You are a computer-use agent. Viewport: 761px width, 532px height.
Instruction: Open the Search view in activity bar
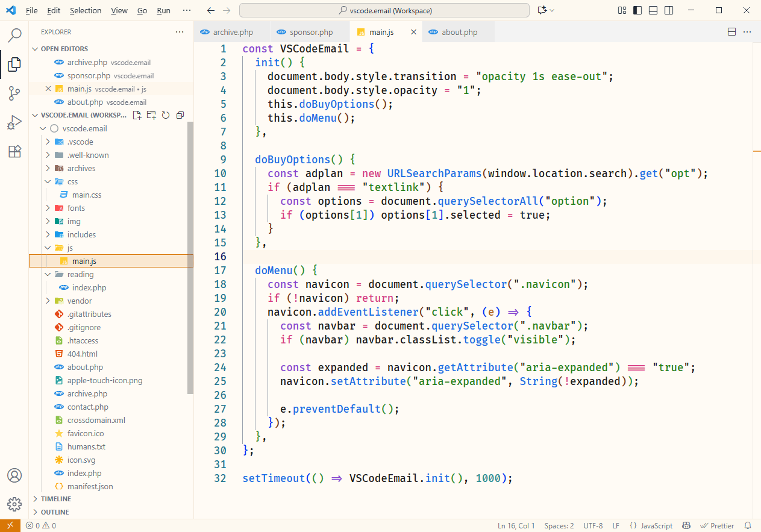coord(14,36)
